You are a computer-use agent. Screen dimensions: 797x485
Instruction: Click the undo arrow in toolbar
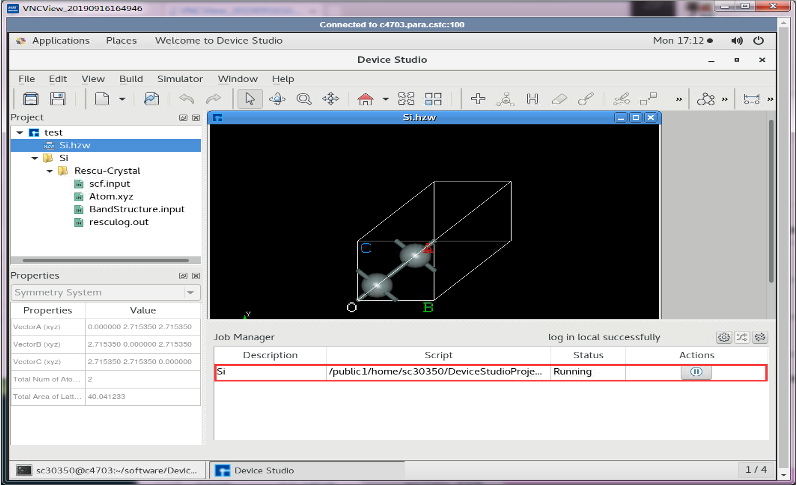[186, 99]
